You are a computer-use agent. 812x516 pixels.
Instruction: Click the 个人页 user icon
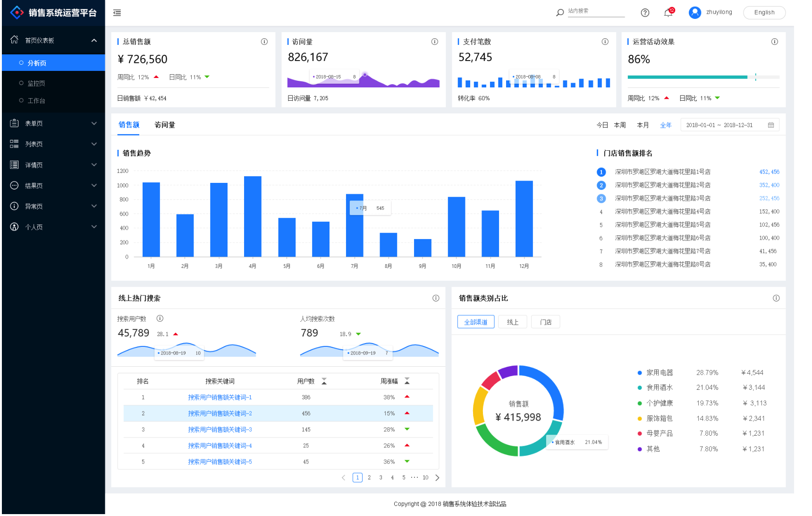(14, 227)
